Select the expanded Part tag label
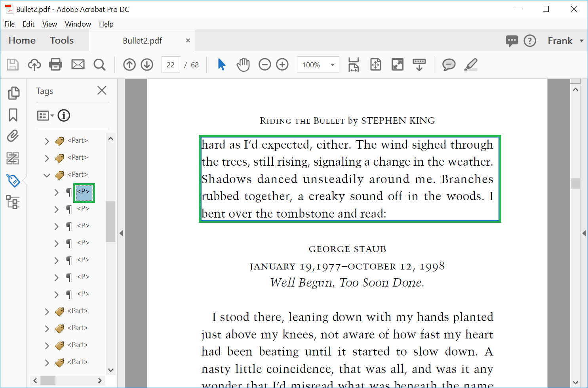 coord(78,174)
